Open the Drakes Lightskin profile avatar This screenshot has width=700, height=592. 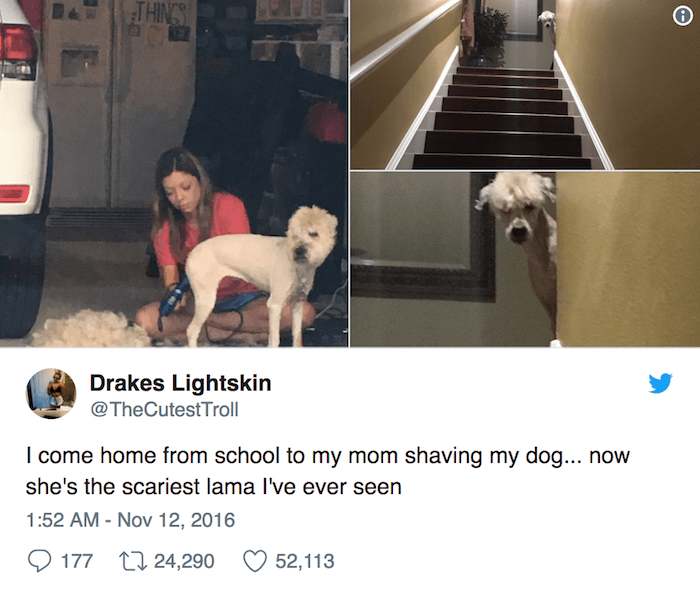[51, 394]
